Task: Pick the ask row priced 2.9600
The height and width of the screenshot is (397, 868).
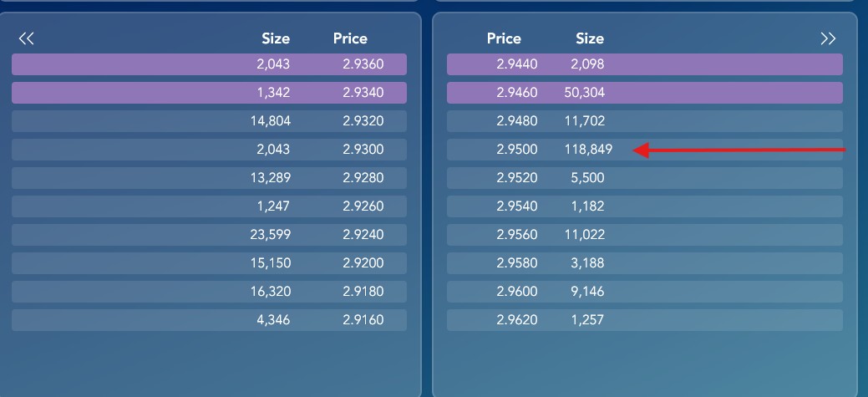Action: coord(645,291)
